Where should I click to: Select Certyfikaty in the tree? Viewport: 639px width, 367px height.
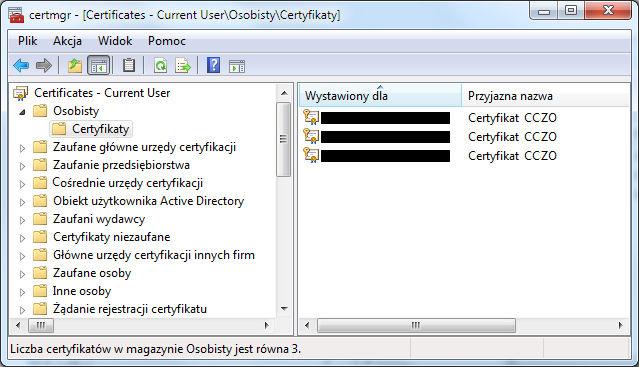point(100,129)
